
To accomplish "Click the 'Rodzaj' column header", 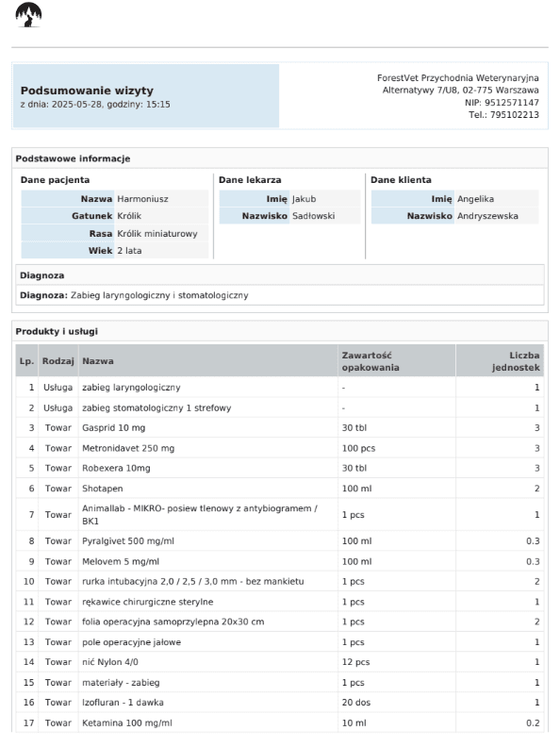I will pyautogui.click(x=58, y=361).
